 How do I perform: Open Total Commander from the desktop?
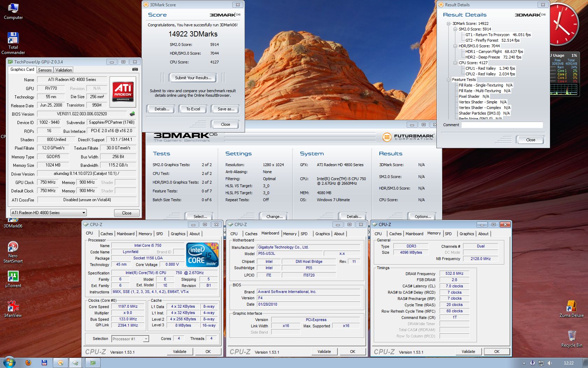[x=13, y=38]
